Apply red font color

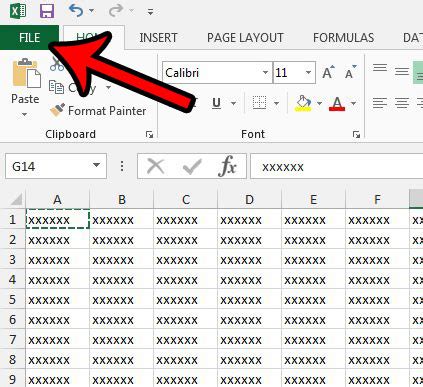tap(337, 104)
